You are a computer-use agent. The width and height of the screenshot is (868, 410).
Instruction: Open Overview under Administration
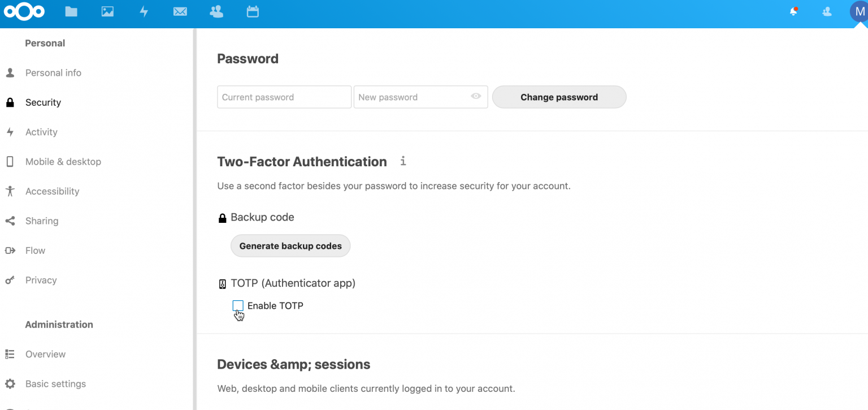tap(45, 354)
